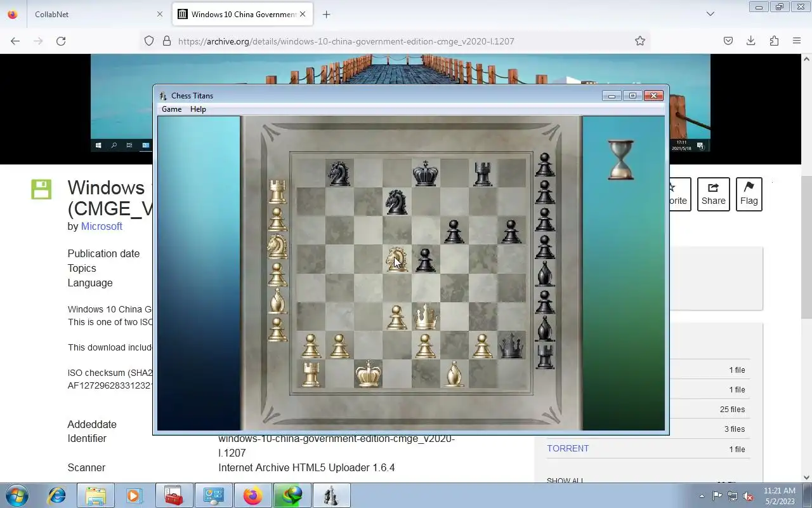The height and width of the screenshot is (508, 812).
Task: List all tabs dropdown in Firefox
Action: (710, 14)
